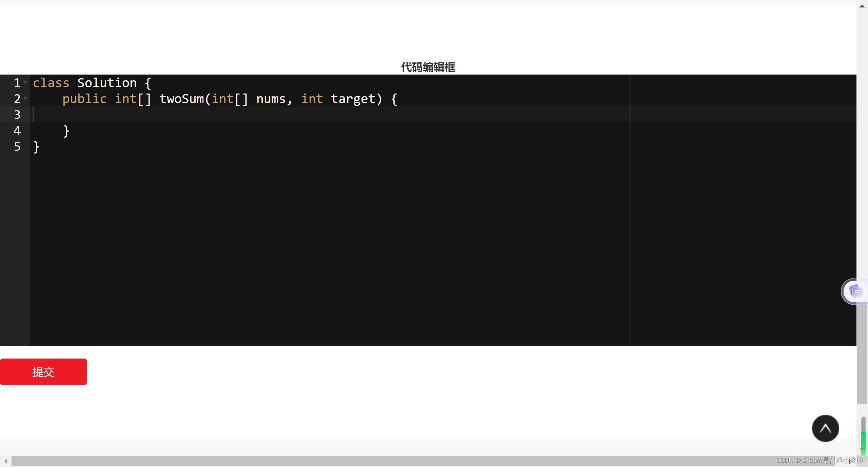Viewport: 868px width, 467px height.
Task: Click the scroll to top arrow button
Action: pyautogui.click(x=825, y=428)
